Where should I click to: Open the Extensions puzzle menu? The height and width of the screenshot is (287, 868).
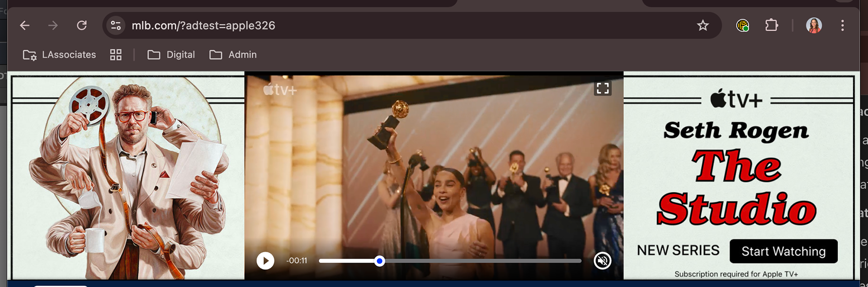pos(772,25)
